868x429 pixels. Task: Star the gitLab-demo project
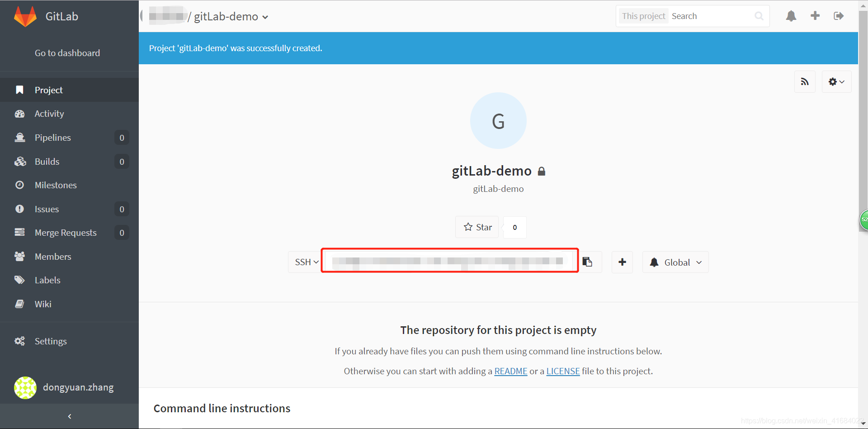click(x=477, y=227)
